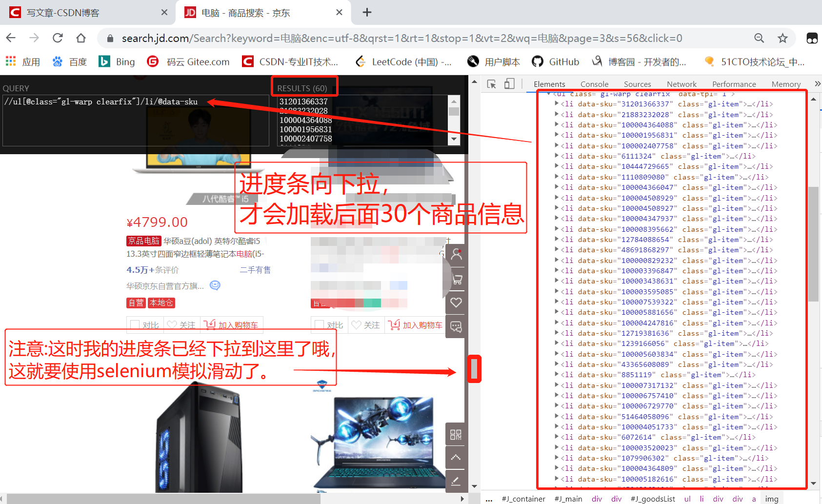Click the feedback pencil sidebar icon
The width and height of the screenshot is (822, 504).
tap(456, 481)
